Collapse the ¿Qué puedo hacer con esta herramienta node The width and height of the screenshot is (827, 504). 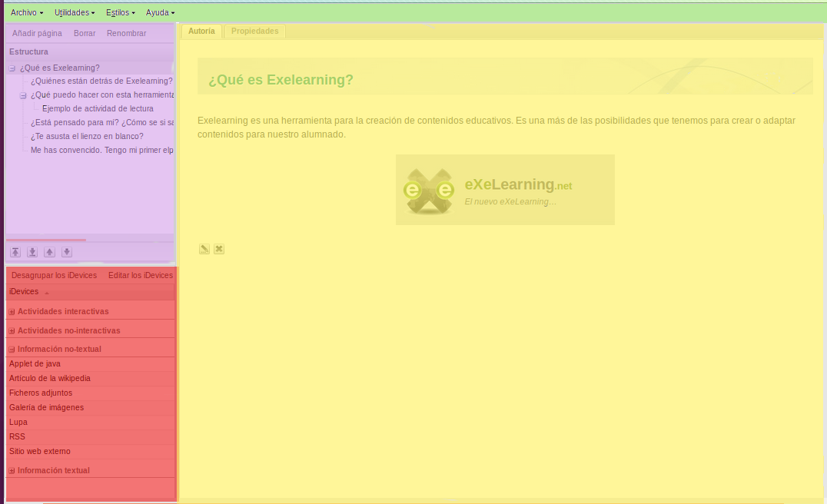click(23, 95)
